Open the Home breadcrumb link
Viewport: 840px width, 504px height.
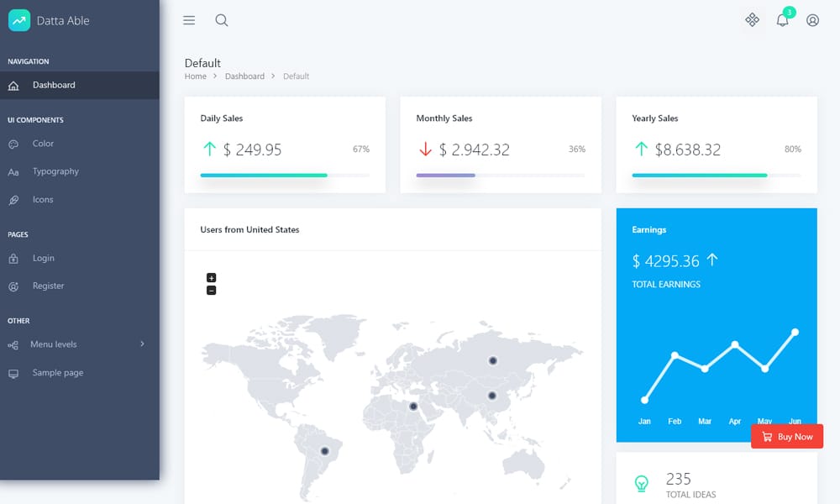coord(195,76)
